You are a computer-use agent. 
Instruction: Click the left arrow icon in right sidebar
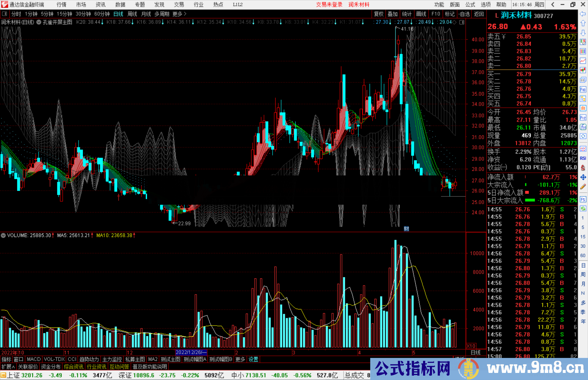pos(583,14)
